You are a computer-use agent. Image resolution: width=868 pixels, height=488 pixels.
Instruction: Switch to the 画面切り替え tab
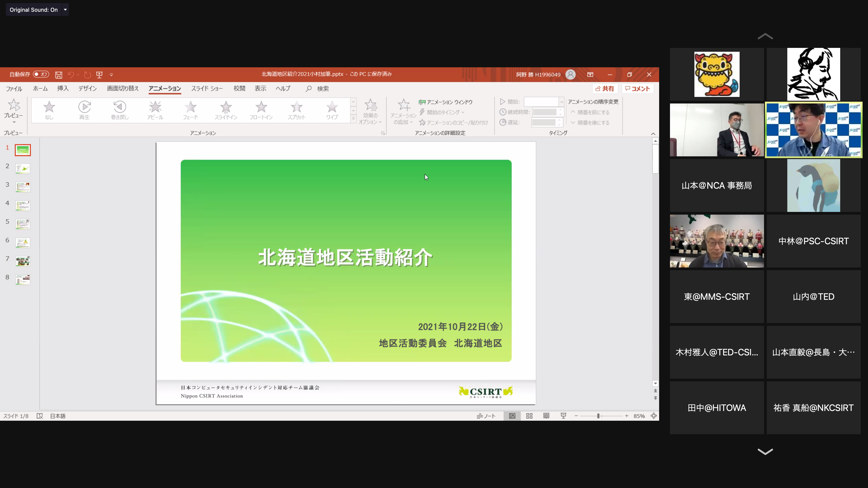pos(123,89)
